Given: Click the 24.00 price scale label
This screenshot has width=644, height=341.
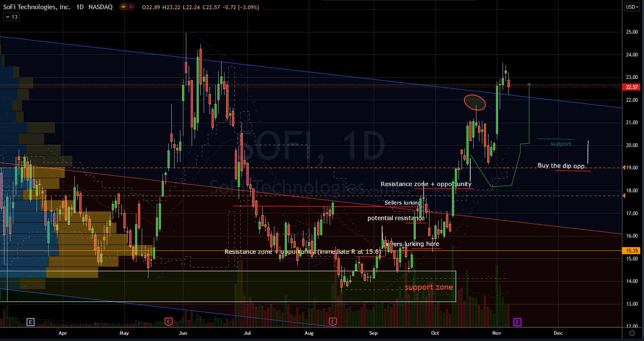Looking at the screenshot, I should point(632,55).
